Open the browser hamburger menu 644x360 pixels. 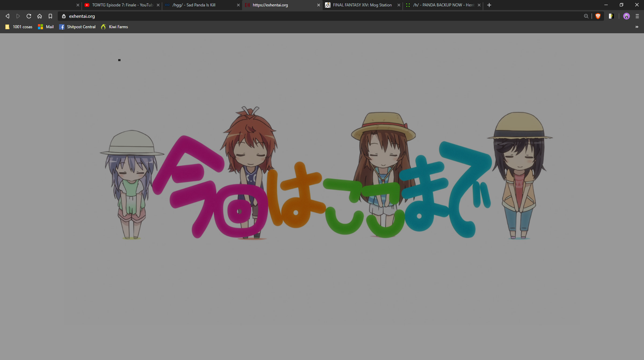[637, 16]
